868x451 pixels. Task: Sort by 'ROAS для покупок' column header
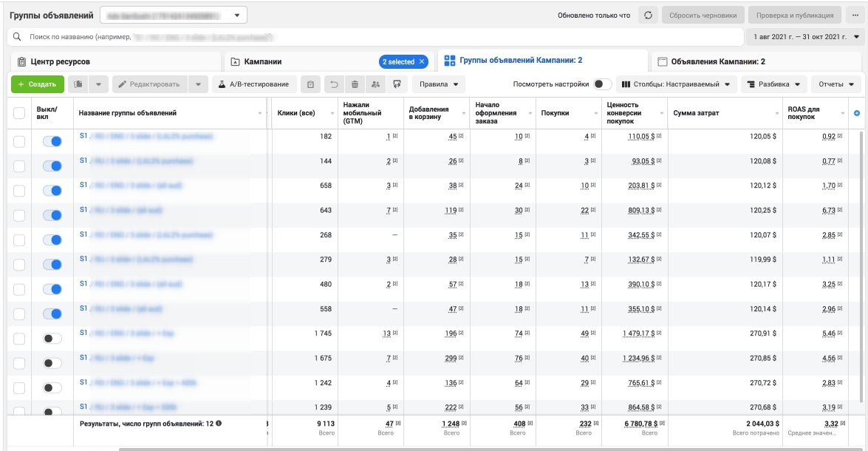point(804,113)
